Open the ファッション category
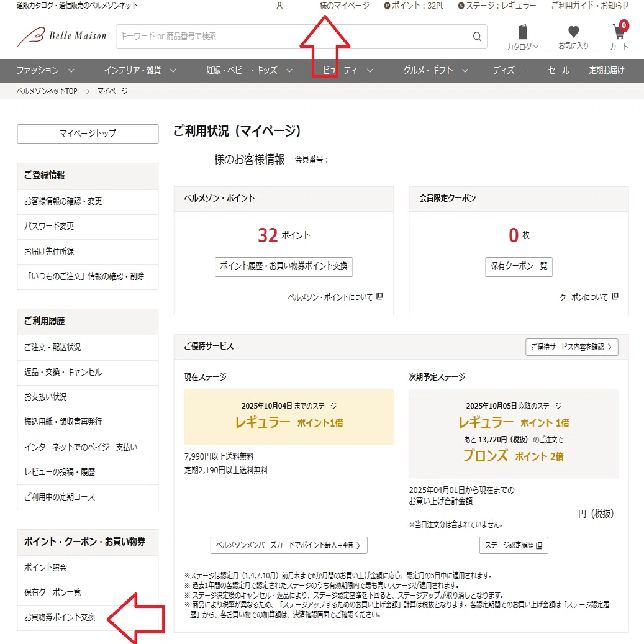 (x=38, y=70)
